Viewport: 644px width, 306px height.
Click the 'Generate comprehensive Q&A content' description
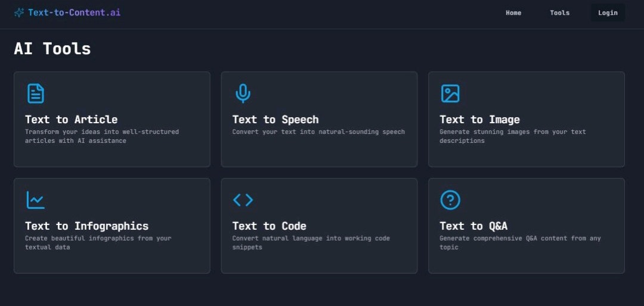pyautogui.click(x=520, y=242)
